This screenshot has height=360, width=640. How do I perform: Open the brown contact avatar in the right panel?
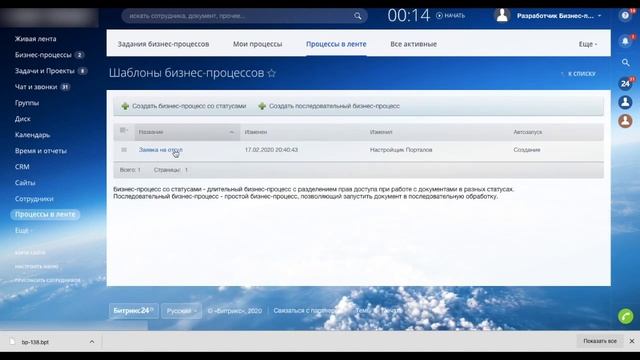(625, 121)
